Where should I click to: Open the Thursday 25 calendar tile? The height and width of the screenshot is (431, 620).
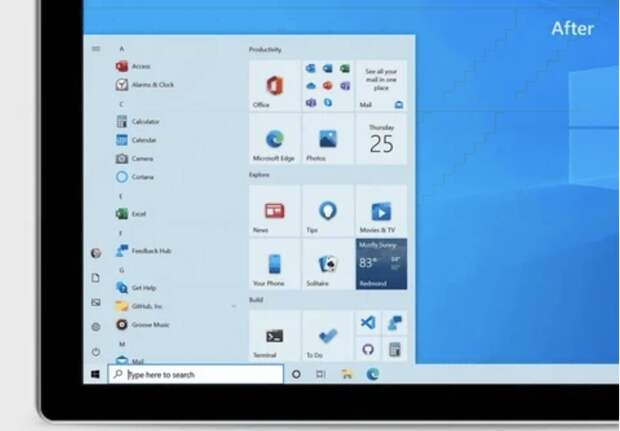[x=381, y=139]
